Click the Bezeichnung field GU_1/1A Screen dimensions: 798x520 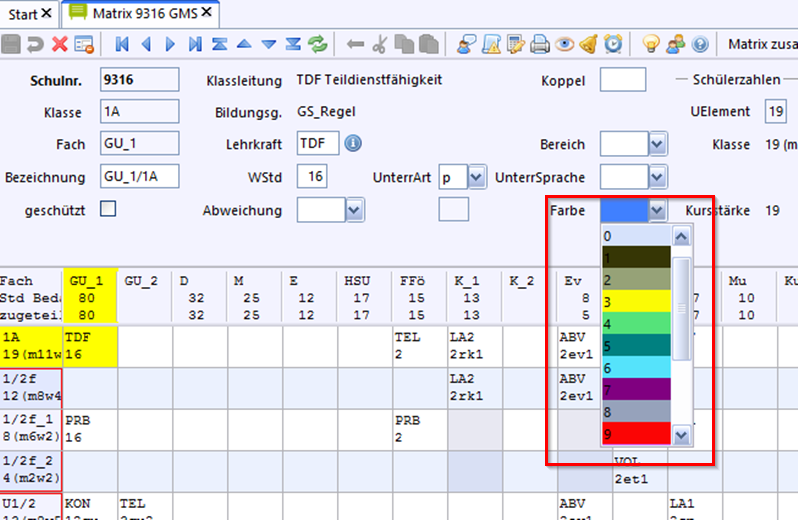coord(139,176)
